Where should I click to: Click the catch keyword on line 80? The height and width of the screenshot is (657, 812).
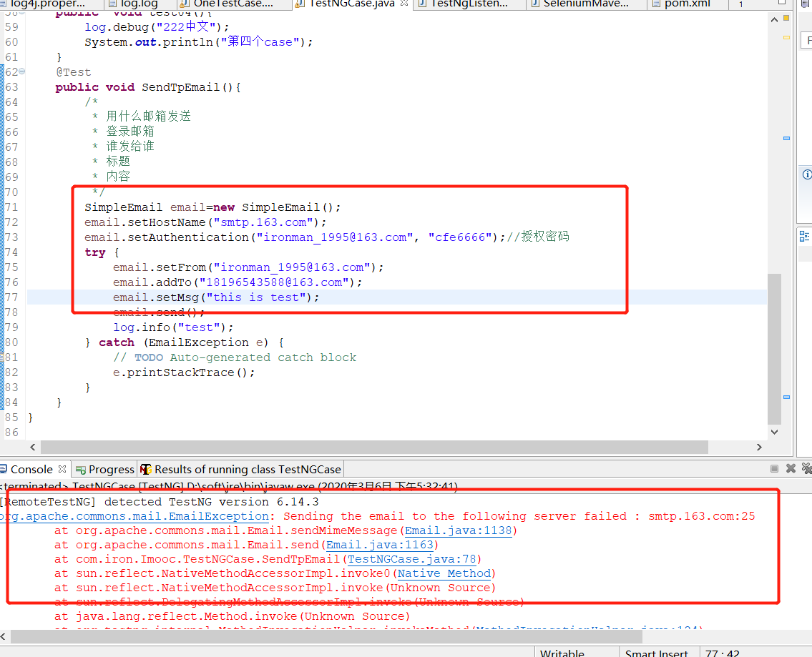point(117,342)
